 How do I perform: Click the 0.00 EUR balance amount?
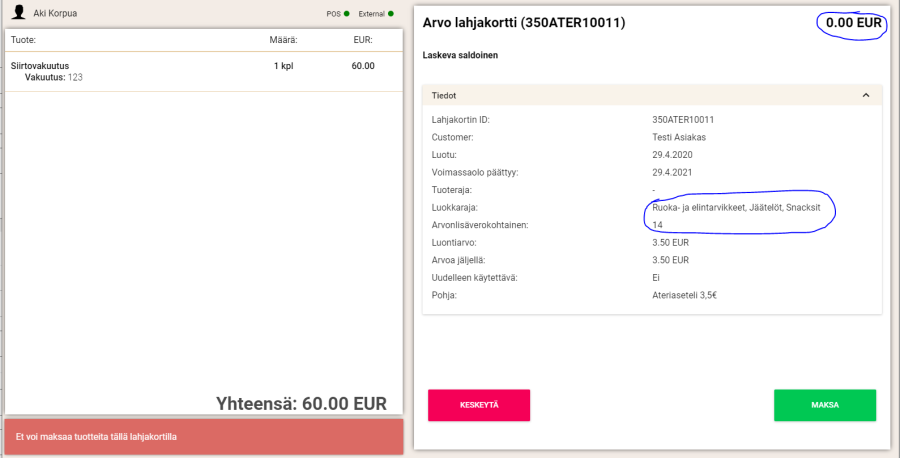tap(851, 23)
